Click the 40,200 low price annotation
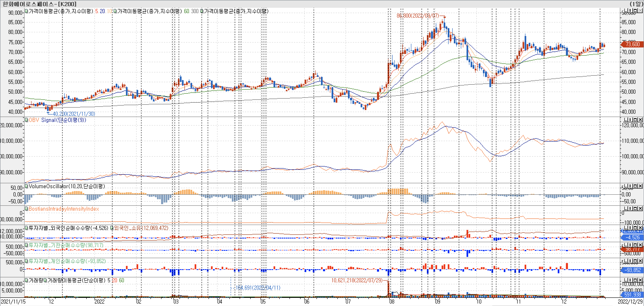The width and height of the screenshot is (644, 306). click(x=74, y=114)
